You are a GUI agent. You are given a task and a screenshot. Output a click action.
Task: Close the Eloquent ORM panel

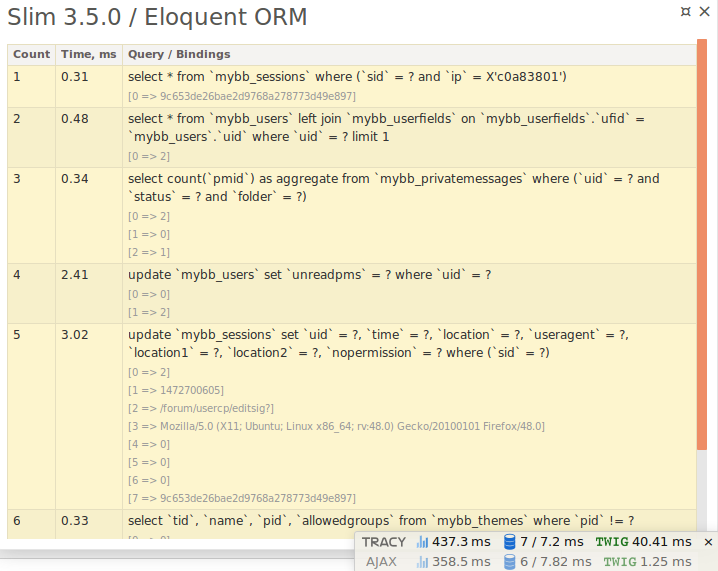(705, 11)
